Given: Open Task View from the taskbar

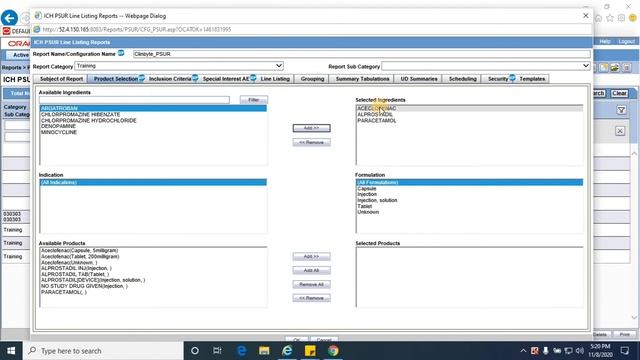Looking at the screenshot, I should [x=217, y=351].
